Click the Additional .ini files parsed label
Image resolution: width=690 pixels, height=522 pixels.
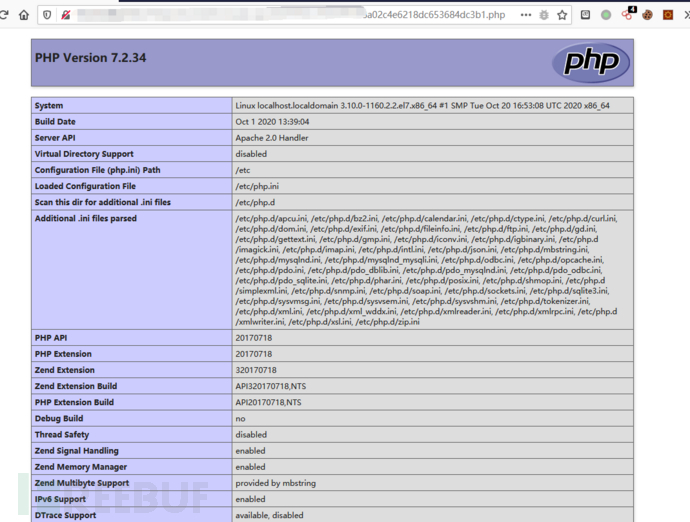[86, 218]
